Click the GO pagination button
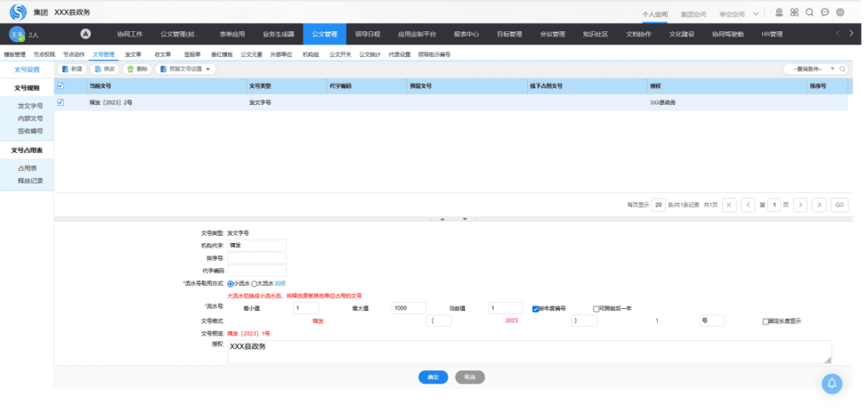Screen dimensions: 868x414 coord(840,205)
